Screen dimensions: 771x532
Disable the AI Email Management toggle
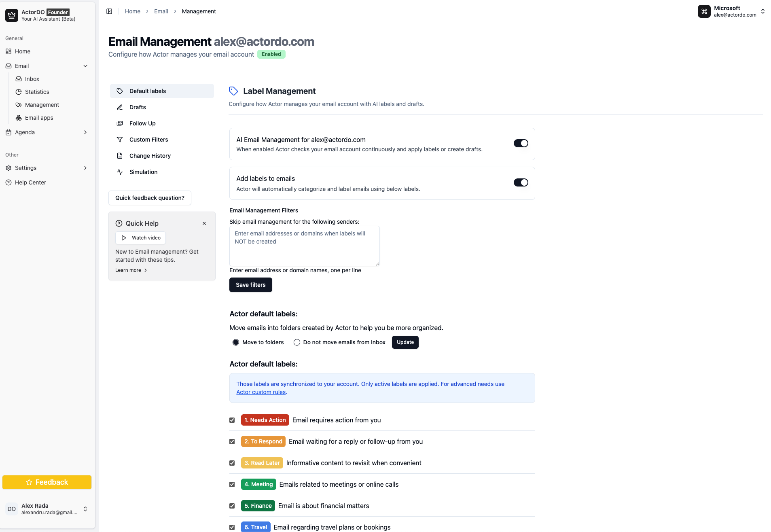pos(521,143)
